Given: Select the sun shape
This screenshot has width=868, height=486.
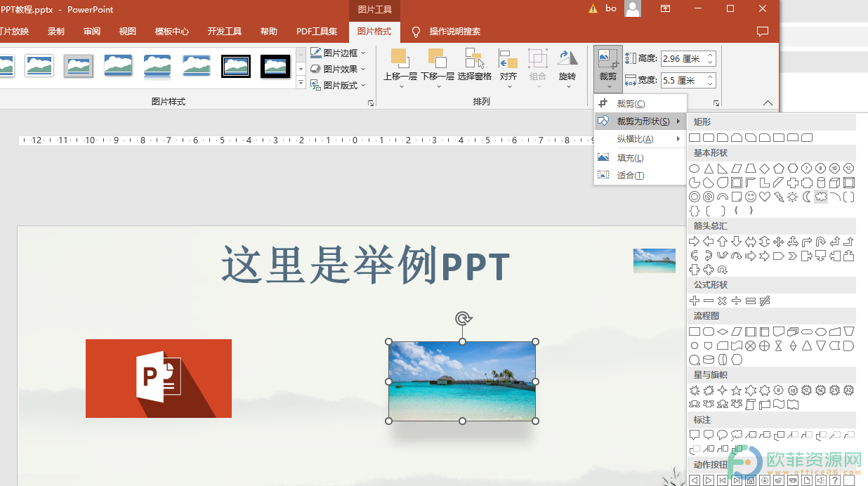Looking at the screenshot, I should (792, 197).
